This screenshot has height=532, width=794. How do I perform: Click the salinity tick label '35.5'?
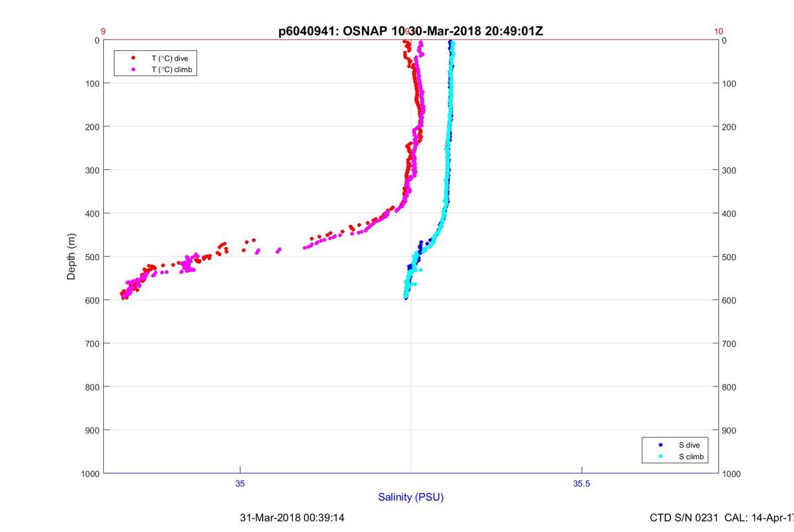tap(582, 484)
